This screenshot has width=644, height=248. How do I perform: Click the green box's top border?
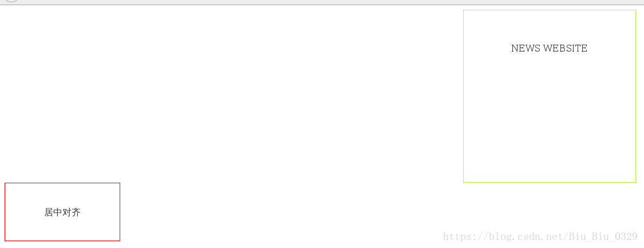[x=549, y=10]
